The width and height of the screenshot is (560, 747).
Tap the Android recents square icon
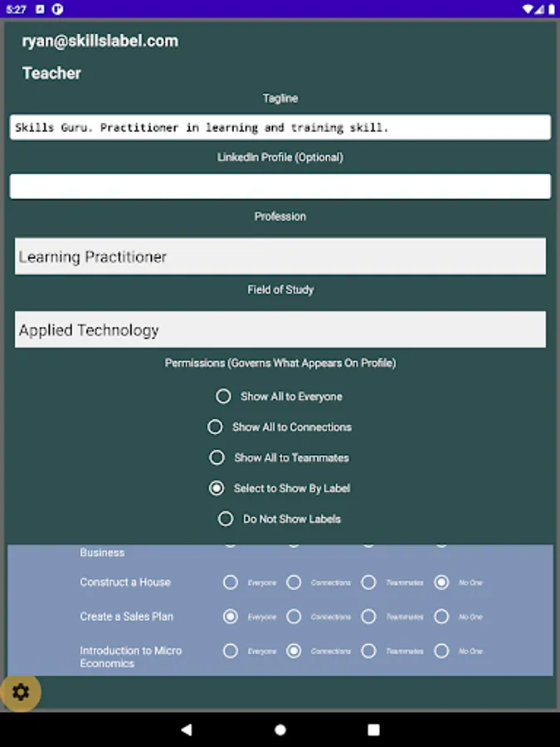[373, 730]
